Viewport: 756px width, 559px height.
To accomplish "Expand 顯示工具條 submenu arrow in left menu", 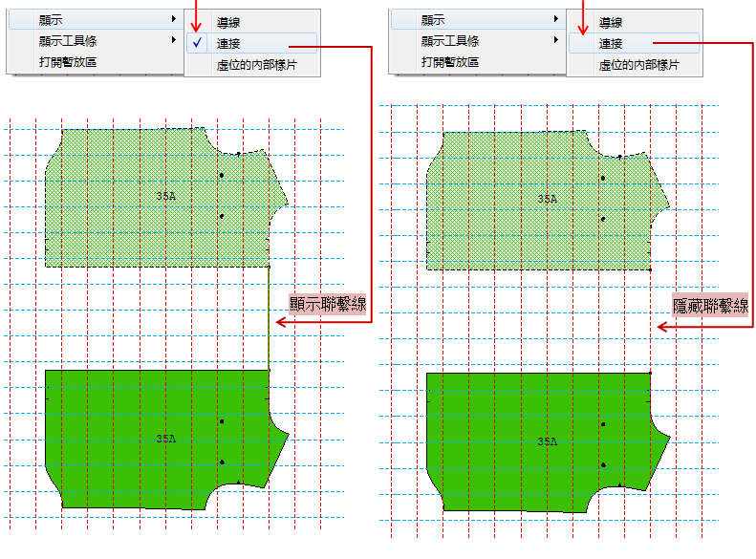I will [x=173, y=41].
